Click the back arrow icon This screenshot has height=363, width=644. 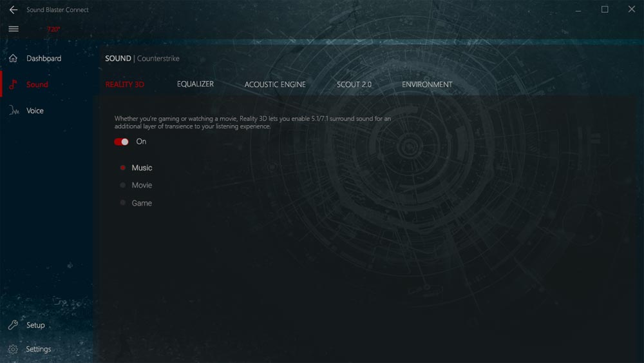(x=13, y=10)
